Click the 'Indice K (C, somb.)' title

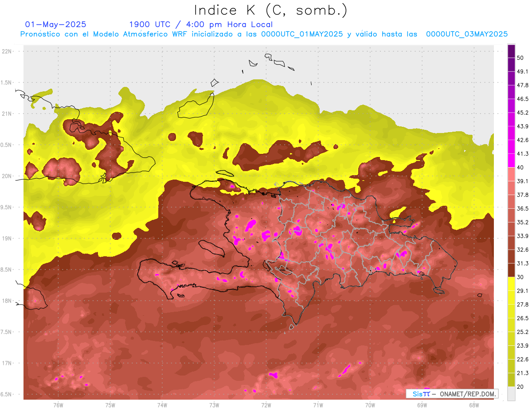(270, 10)
